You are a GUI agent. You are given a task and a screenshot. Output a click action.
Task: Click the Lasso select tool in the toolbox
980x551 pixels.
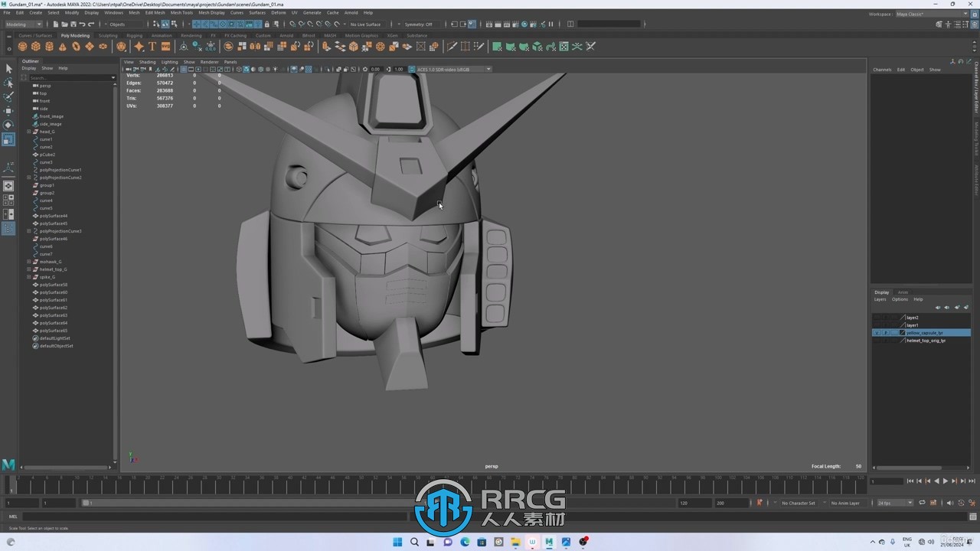tap(8, 83)
